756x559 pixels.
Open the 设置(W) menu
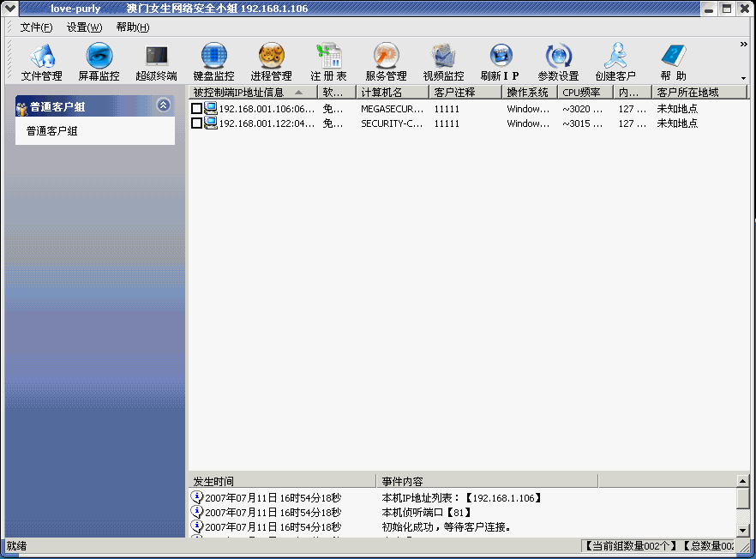[x=82, y=27]
